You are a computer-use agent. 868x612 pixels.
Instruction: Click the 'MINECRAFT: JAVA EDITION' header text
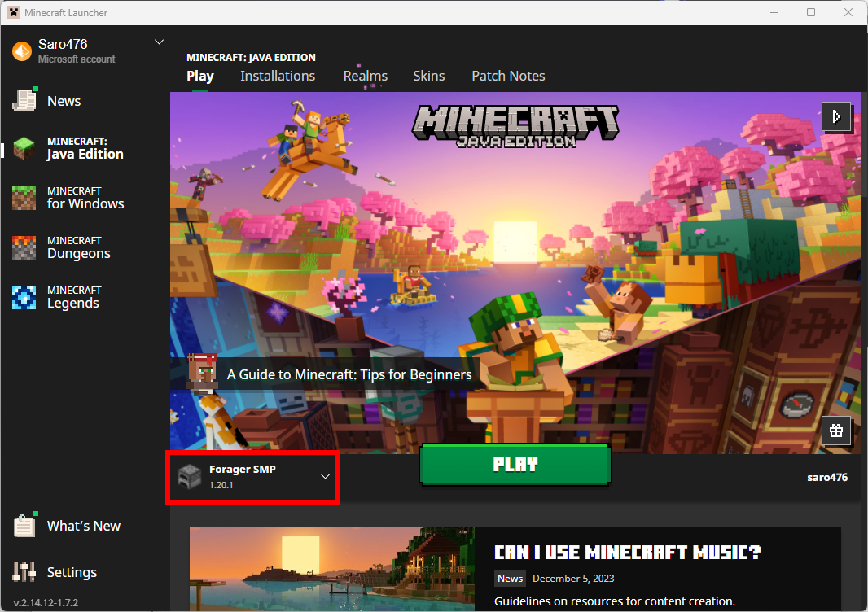pyautogui.click(x=251, y=58)
